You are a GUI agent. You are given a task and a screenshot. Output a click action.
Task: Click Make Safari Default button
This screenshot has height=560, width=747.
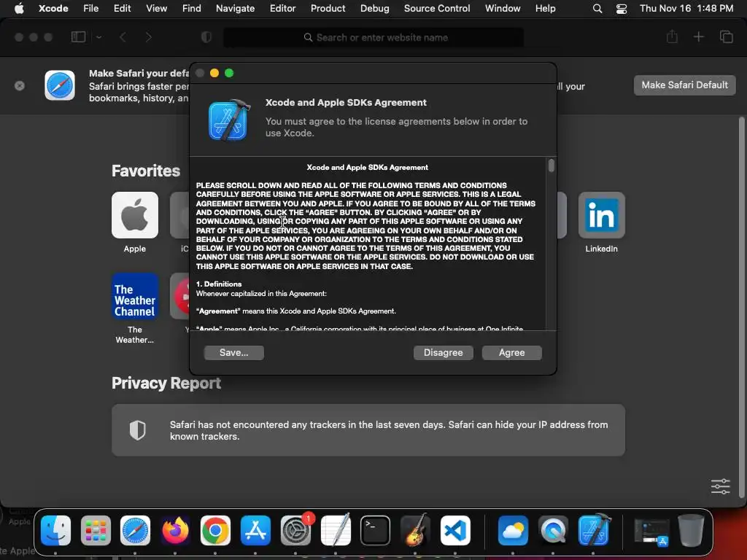point(684,85)
